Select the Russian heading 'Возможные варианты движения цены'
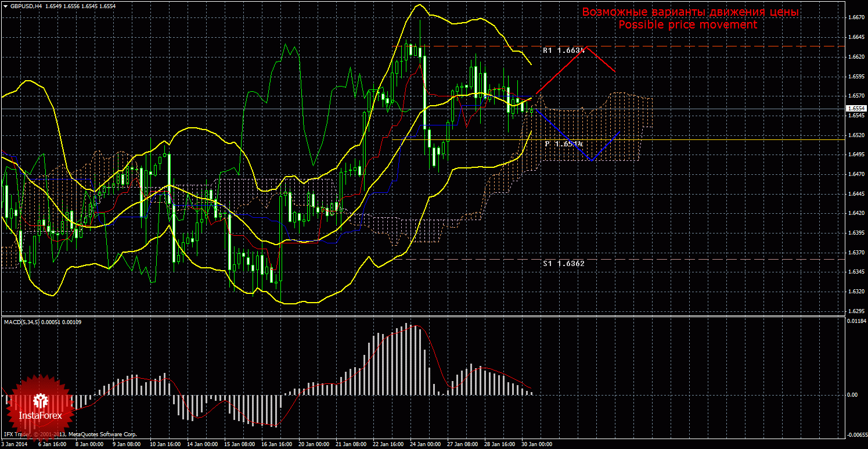 [690, 12]
